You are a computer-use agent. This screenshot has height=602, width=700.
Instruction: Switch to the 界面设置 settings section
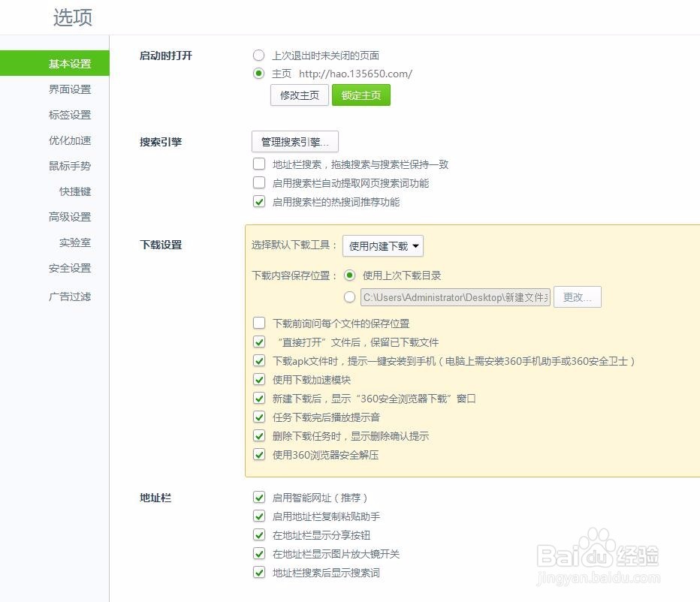(x=70, y=89)
